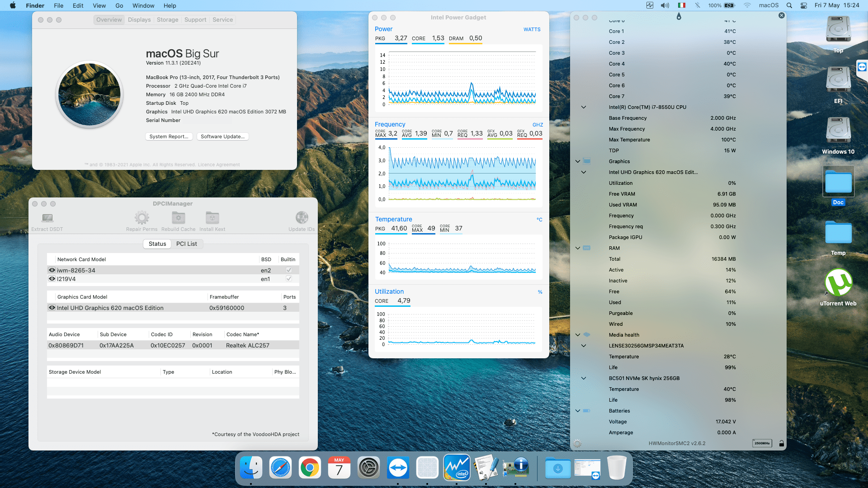This screenshot has width=868, height=488.
Task: Select the Realtek ALC257 codec row
Action: coord(173,345)
